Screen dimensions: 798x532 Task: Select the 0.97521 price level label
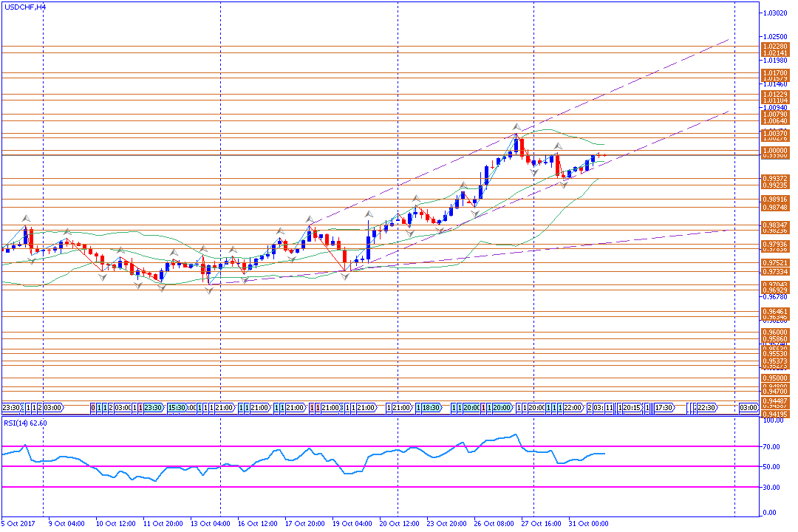point(774,263)
